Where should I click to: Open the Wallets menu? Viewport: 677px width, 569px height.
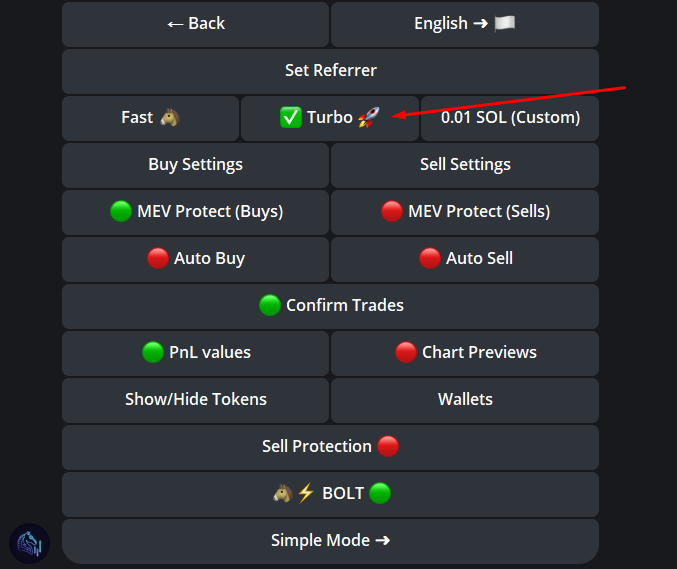pyautogui.click(x=465, y=400)
